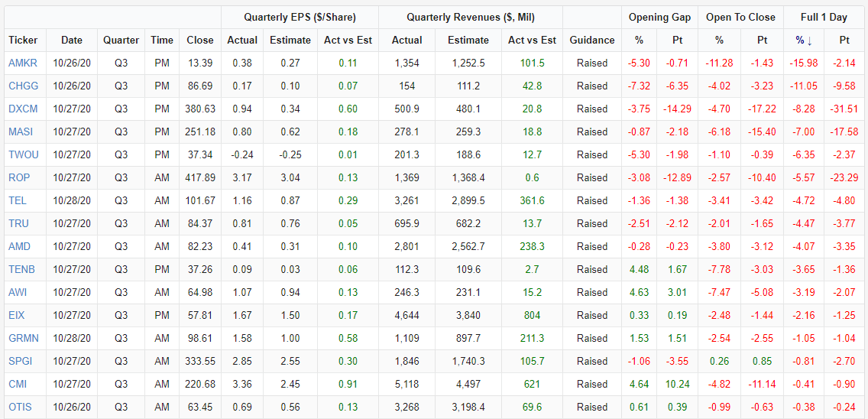The width and height of the screenshot is (868, 419).
Task: Click the Open To Close group header
Action: pyautogui.click(x=740, y=17)
